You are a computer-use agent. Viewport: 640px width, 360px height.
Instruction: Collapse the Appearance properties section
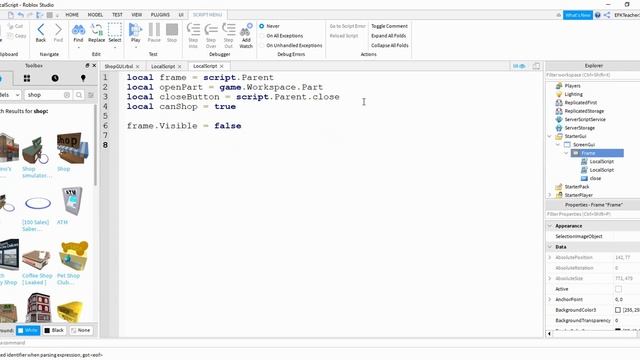click(550, 226)
